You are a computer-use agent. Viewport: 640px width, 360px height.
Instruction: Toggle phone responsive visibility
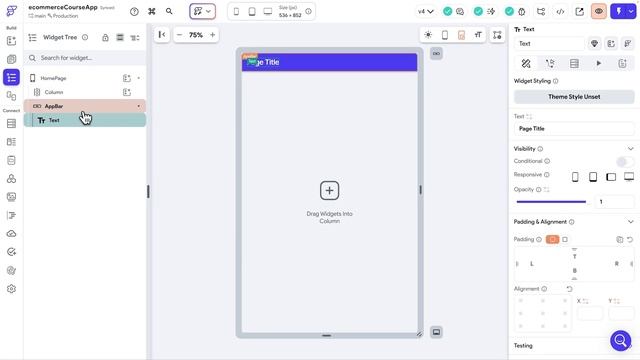coord(575,177)
